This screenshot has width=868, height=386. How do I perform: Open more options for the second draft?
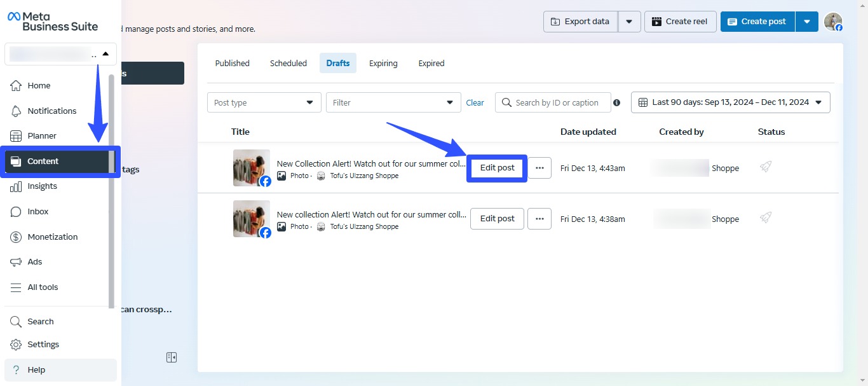[539, 219]
